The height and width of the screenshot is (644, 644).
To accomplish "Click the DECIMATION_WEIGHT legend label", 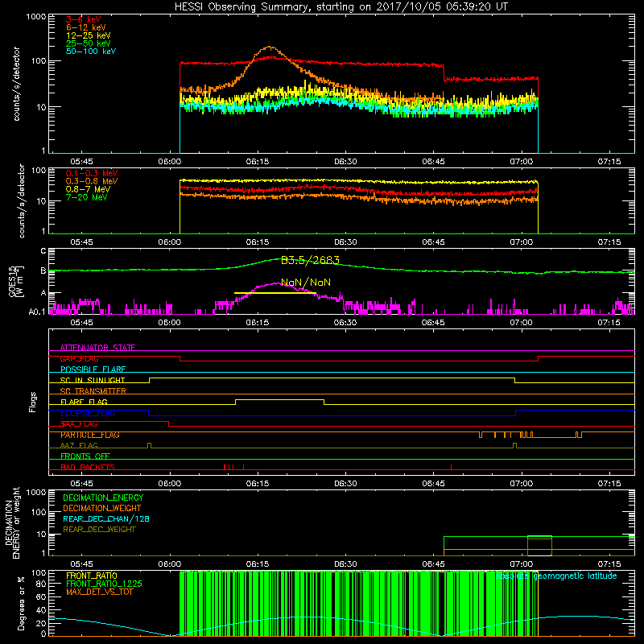I will point(102,508).
